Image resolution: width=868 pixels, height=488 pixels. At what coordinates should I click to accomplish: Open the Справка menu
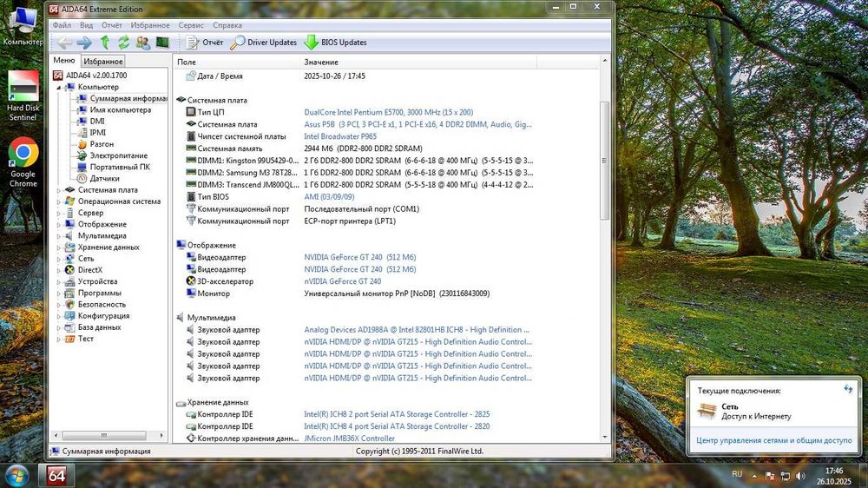227,25
